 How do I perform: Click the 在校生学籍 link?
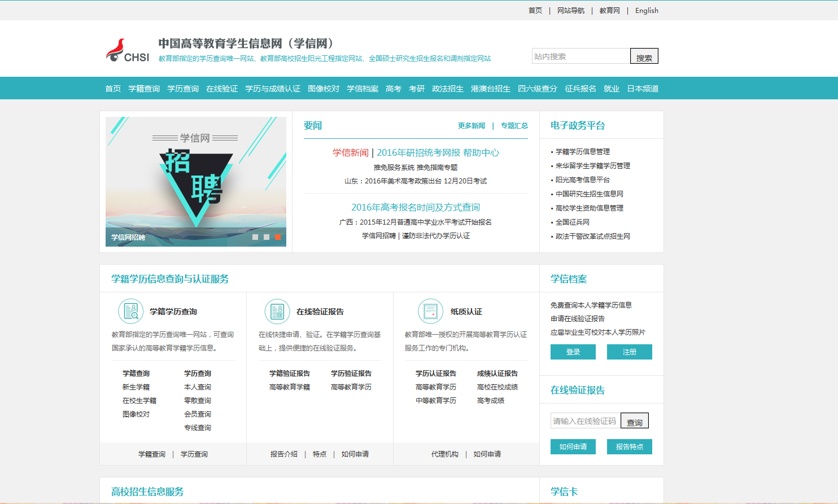coord(139,400)
